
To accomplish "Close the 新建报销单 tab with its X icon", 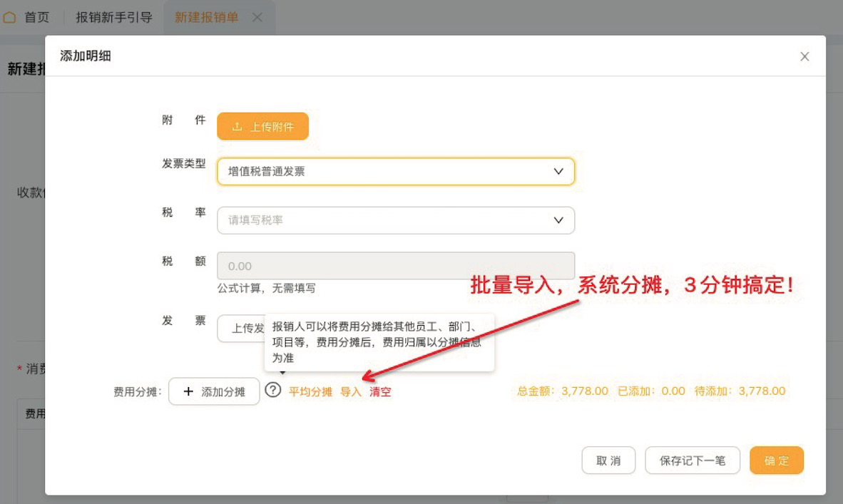I will 257,17.
